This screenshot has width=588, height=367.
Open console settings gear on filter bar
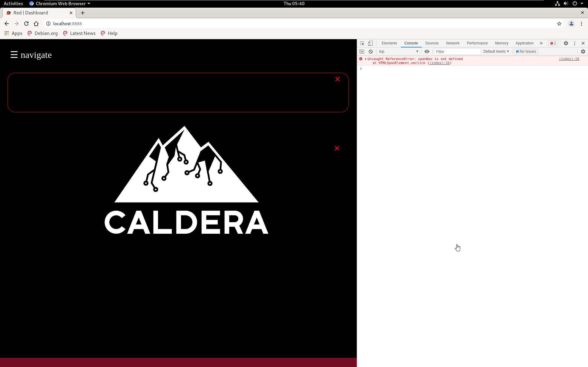pos(583,51)
